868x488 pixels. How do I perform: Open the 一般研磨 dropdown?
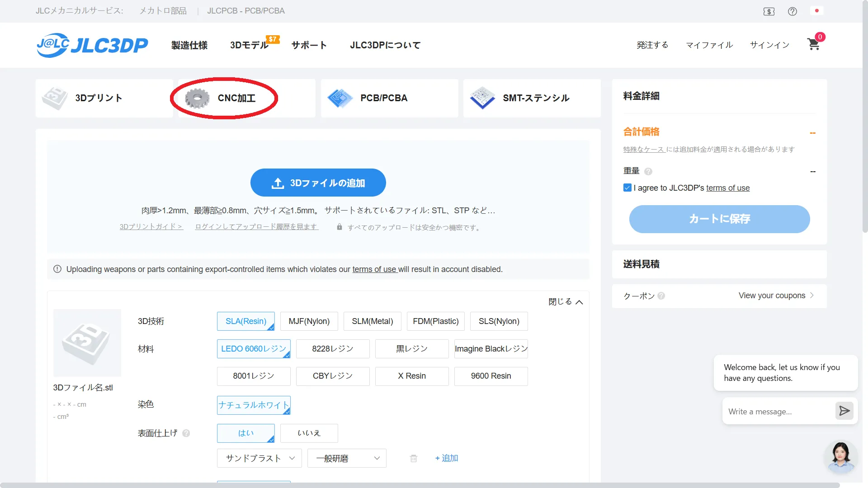coord(347,458)
